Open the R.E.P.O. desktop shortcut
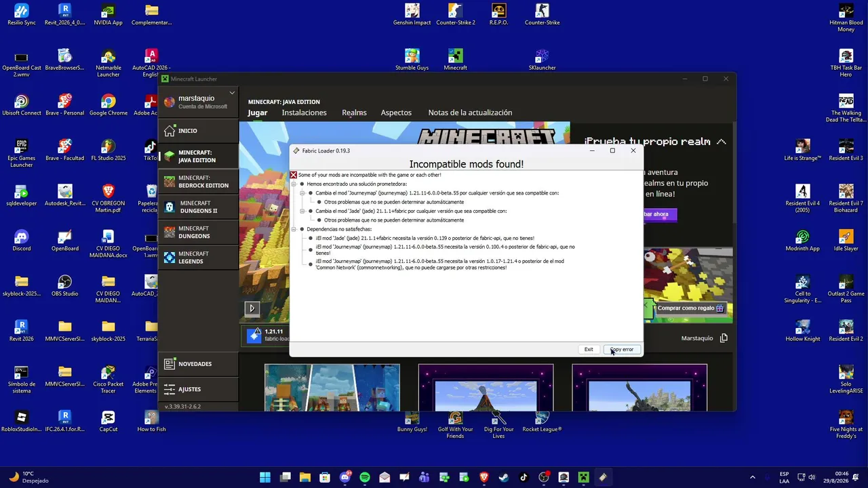This screenshot has height=488, width=868. pyautogui.click(x=498, y=14)
